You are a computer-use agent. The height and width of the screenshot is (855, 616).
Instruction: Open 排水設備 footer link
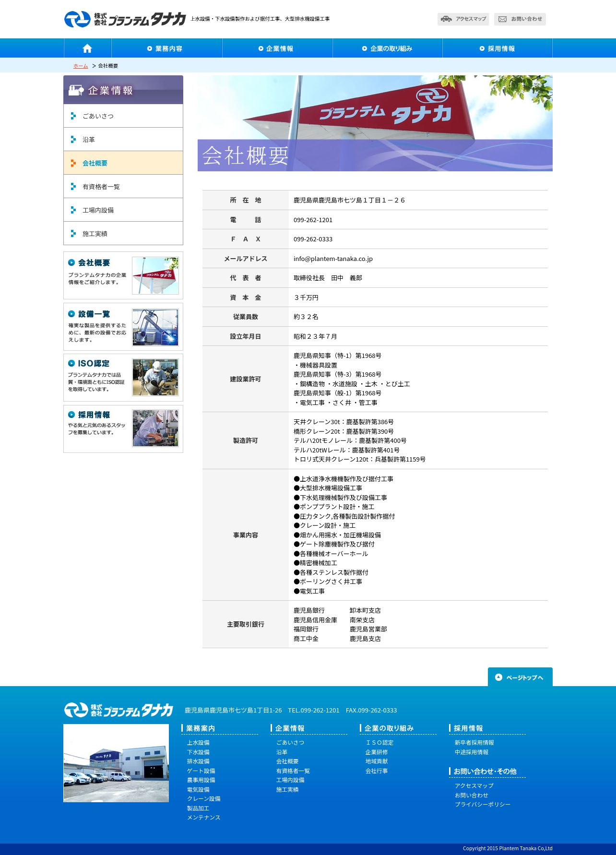[x=198, y=761]
